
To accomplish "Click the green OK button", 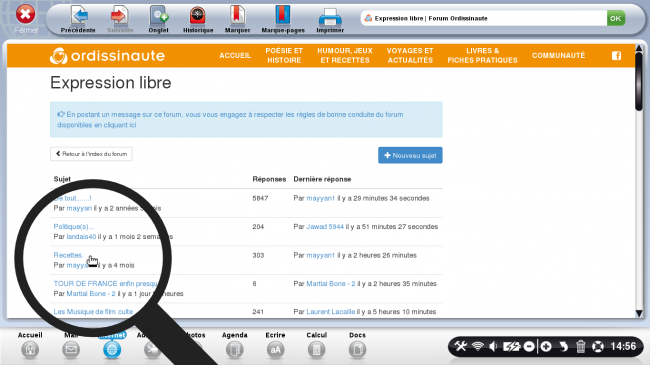I will [616, 18].
